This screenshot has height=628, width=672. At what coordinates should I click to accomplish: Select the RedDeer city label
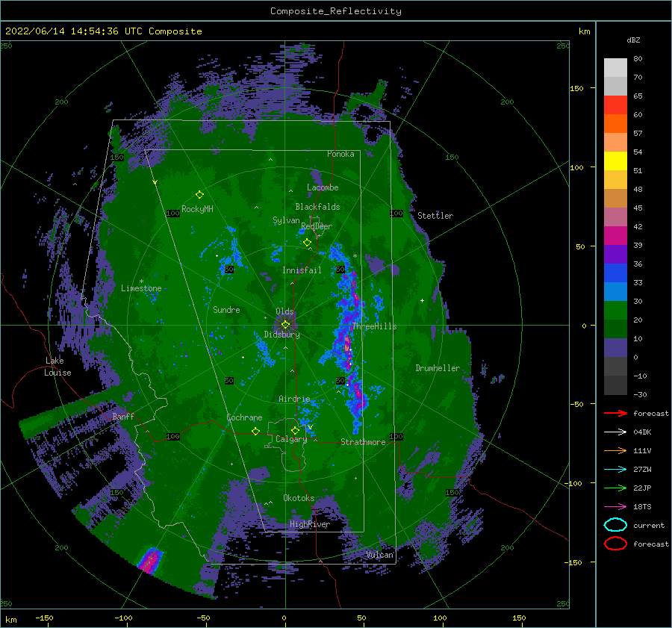tap(317, 226)
